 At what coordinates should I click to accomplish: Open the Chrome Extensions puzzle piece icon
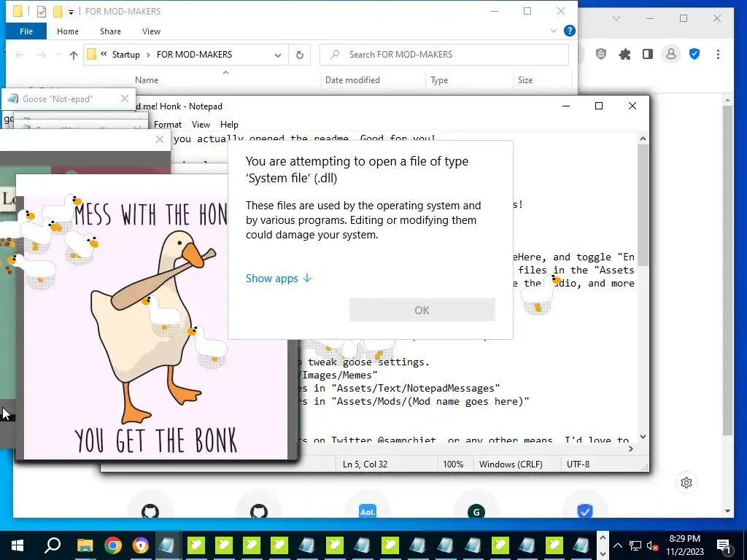pos(624,54)
